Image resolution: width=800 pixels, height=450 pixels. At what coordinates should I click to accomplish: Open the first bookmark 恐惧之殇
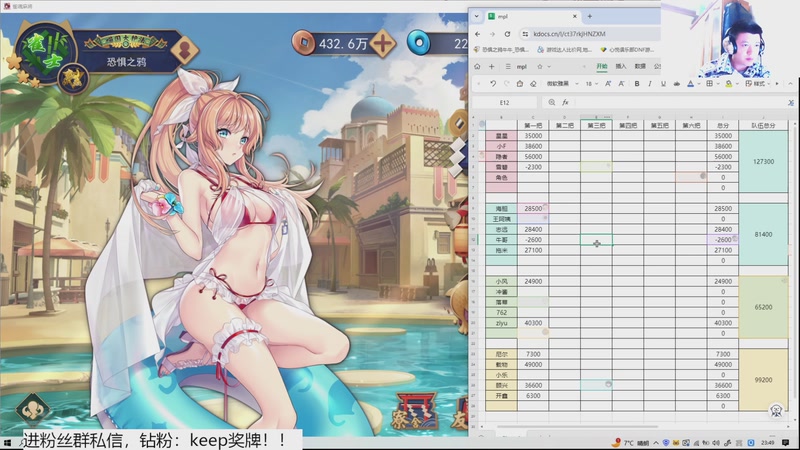tap(502, 49)
